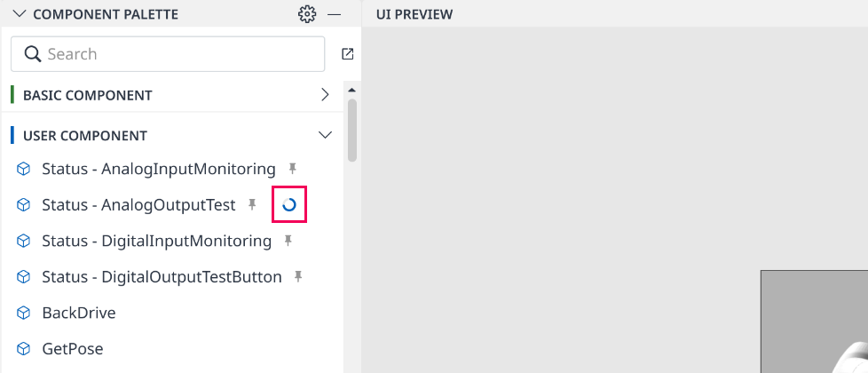Toggle pin on Status - DigitalInputMonitoring
Screen dimensions: 868x373
[x=288, y=241]
